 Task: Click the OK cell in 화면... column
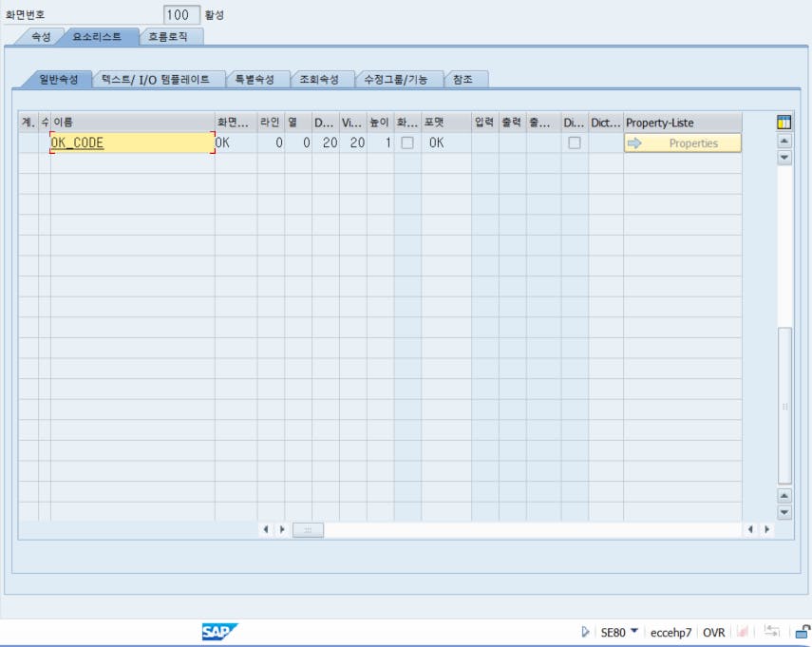pos(236,143)
